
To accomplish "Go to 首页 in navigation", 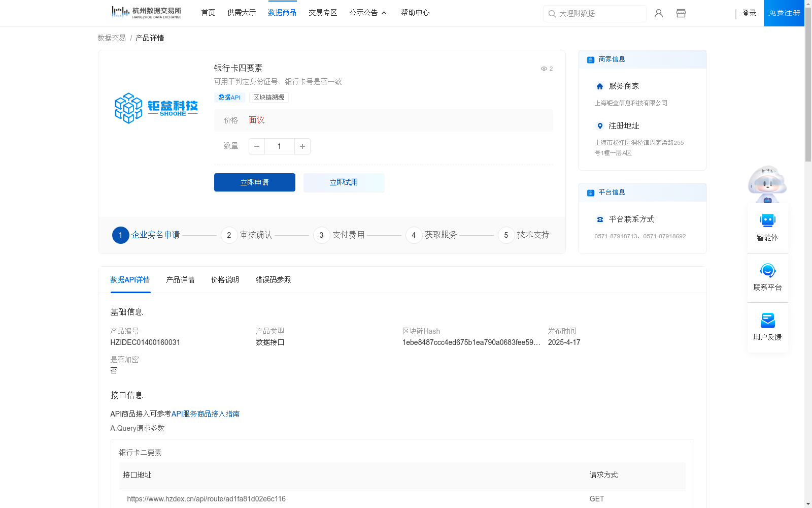I will (208, 13).
